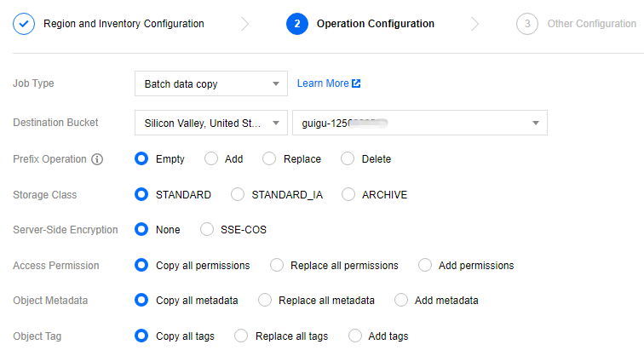Click the step 3 number circle
This screenshot has height=356, width=644.
[527, 24]
